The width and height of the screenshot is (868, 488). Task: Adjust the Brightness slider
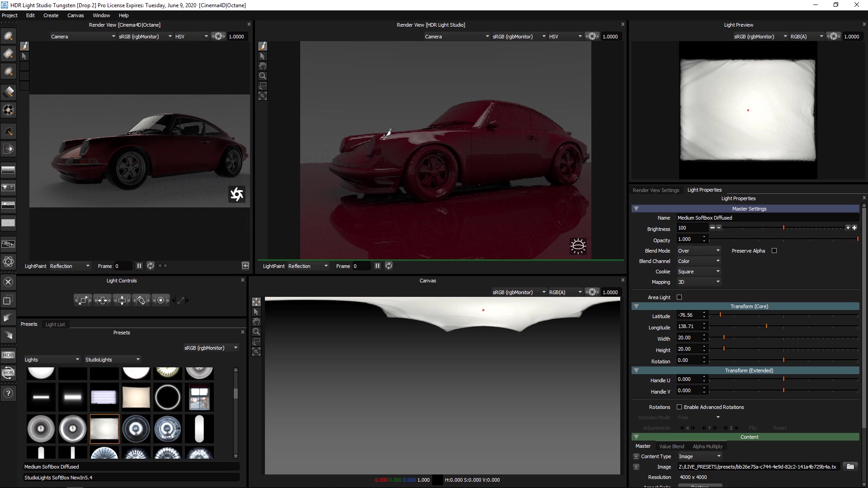tap(783, 228)
